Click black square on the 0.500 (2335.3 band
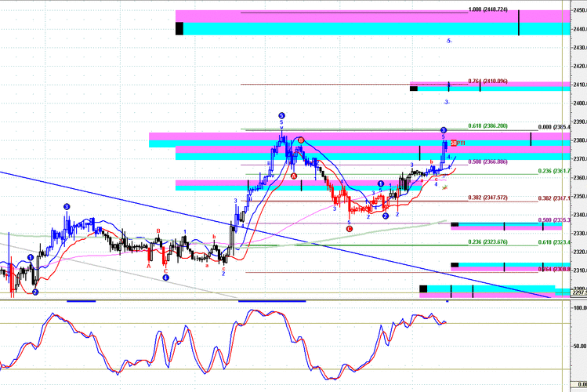This screenshot has width=587, height=392. click(x=455, y=225)
